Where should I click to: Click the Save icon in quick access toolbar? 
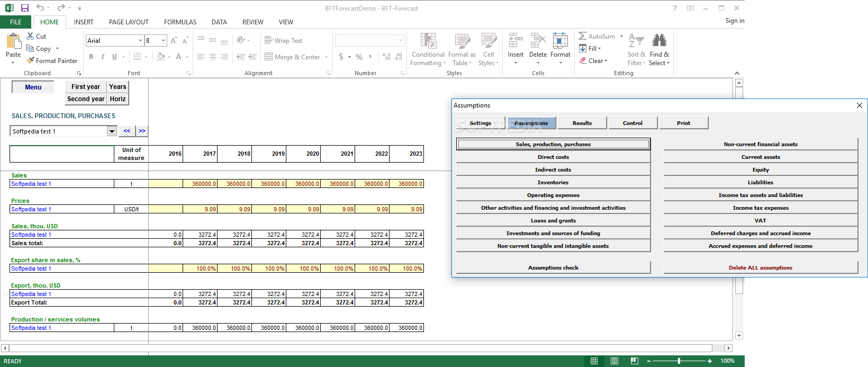(x=24, y=8)
